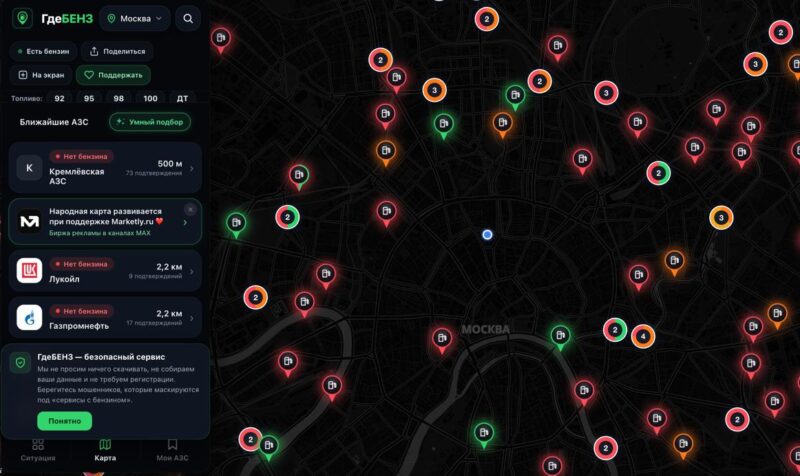Toggle the Есть бензин filter

click(43, 52)
